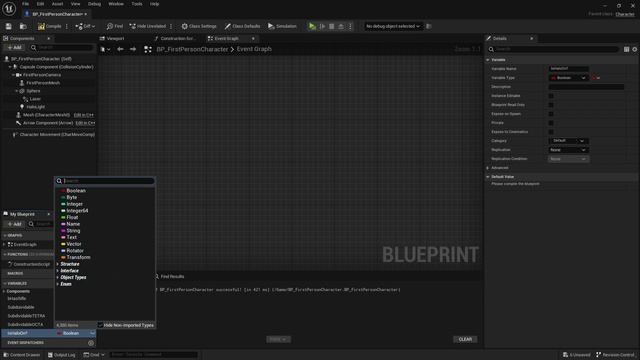Click the Browse to asset icon
Image resolution: width=640 pixels, height=360 pixels.
pyautogui.click(x=23, y=26)
